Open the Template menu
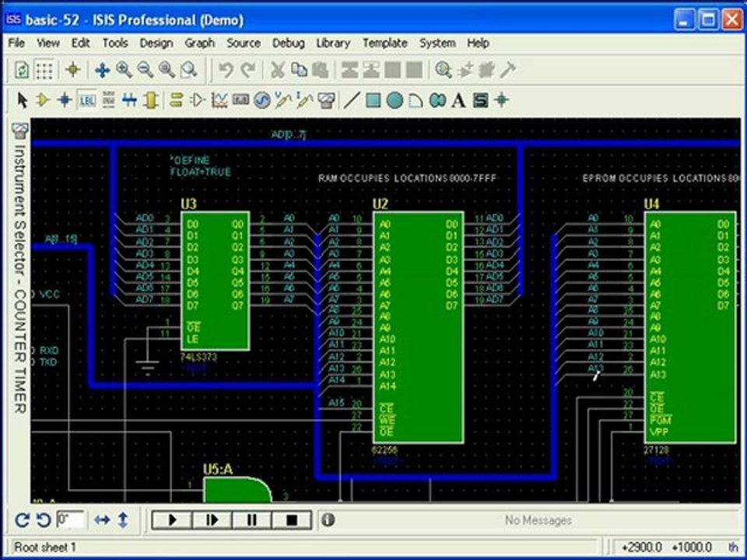 pos(385,43)
